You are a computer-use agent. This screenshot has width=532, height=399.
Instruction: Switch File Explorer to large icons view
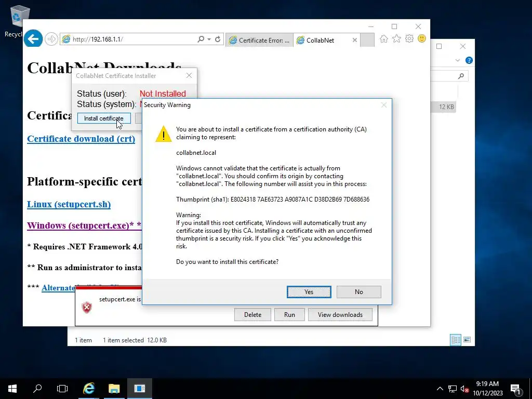pyautogui.click(x=467, y=340)
